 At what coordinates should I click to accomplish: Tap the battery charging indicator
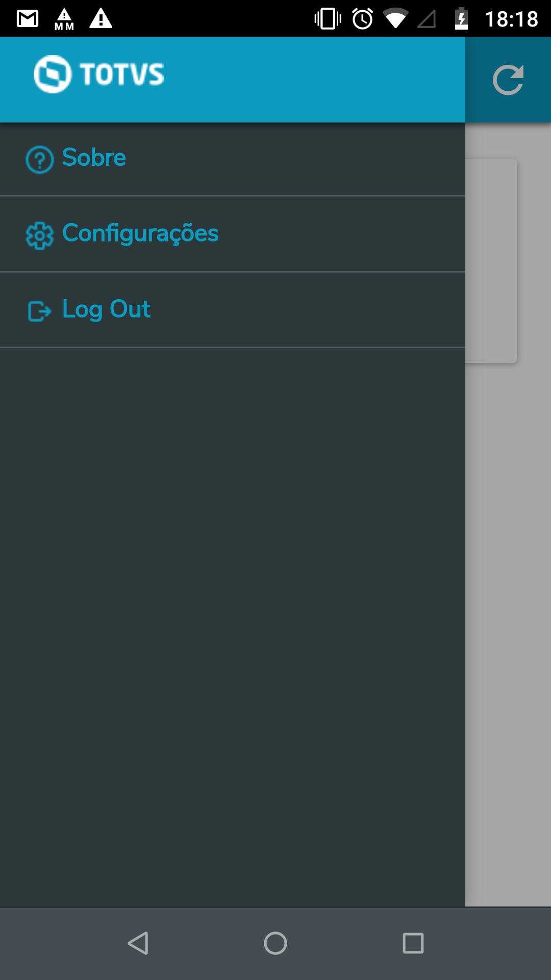click(x=461, y=19)
